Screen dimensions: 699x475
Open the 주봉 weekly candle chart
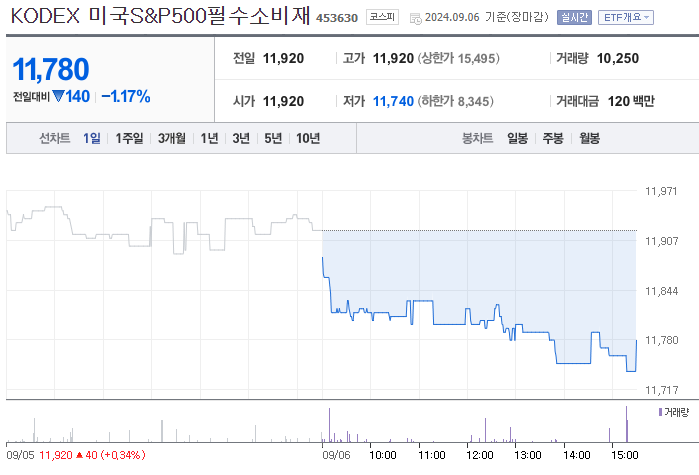click(553, 138)
